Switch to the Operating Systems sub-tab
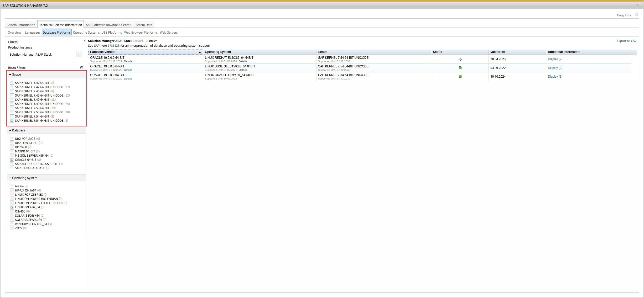Screen dimensions: 644x298 [86, 33]
